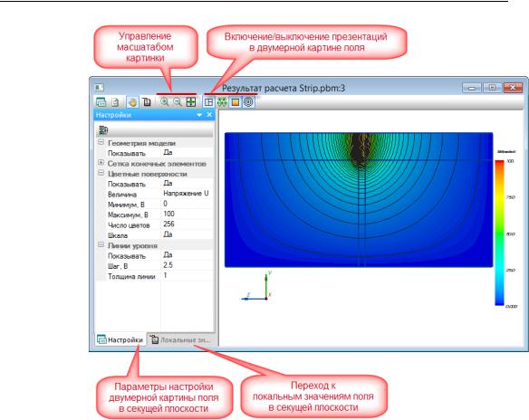Maximize the Результат расчета window
The width and height of the screenshot is (529, 420).
492,88
